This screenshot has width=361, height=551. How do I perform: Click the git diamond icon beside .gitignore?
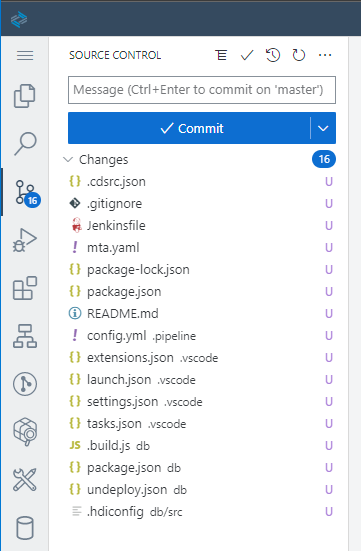click(75, 203)
